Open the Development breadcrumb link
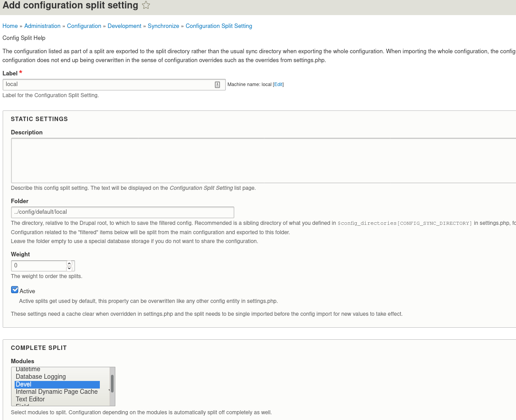The height and width of the screenshot is (420, 516). tap(124, 26)
